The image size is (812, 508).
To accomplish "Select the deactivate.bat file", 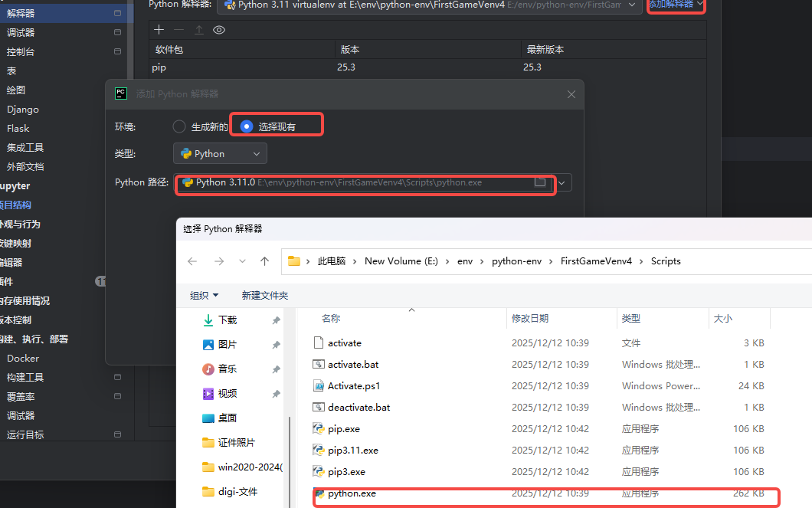I will click(x=359, y=408).
